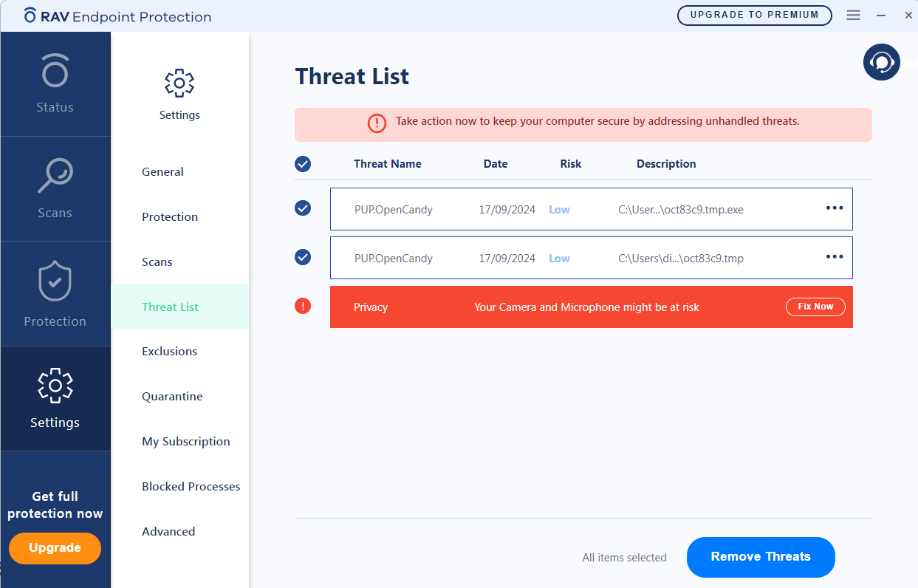This screenshot has height=588, width=918.
Task: Click the Description column header
Action: click(x=666, y=164)
